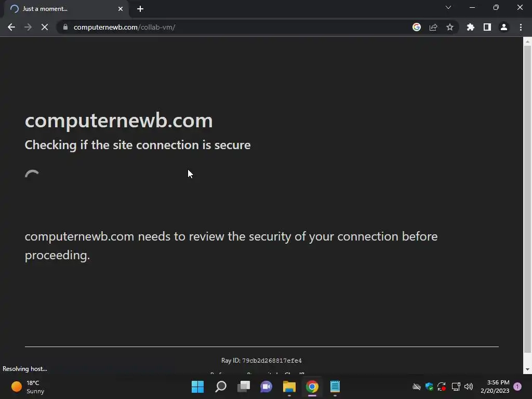View site lock information
The image size is (532, 399).
[x=65, y=27]
